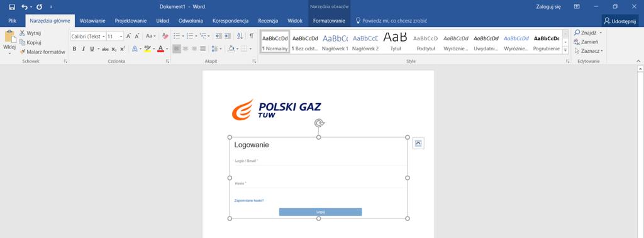
Task: Click the scroll-up arrow of the vertical scrollbar
Action: [x=640, y=68]
